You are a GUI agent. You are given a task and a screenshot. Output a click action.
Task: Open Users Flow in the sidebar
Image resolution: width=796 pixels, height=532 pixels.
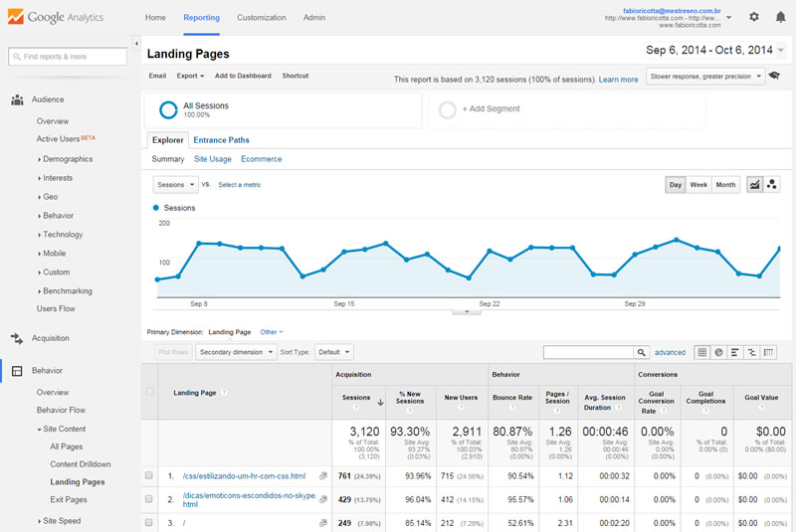pyautogui.click(x=56, y=308)
